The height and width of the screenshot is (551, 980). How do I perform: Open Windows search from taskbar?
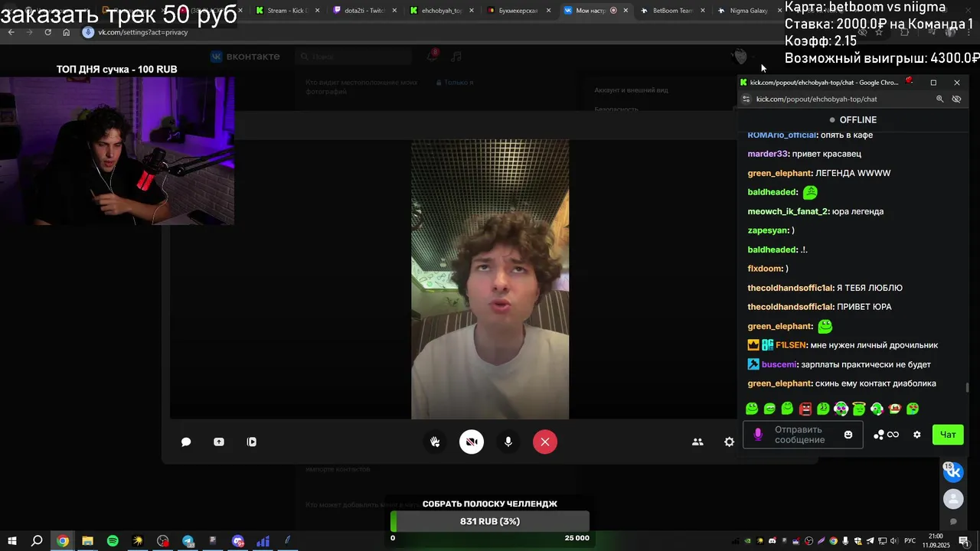click(x=37, y=541)
